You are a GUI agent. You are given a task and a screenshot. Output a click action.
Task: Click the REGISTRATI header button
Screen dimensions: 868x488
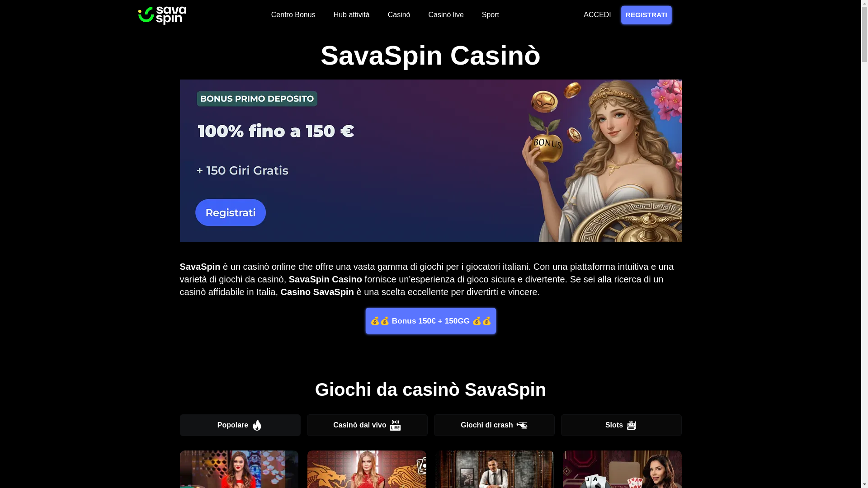pos(646,15)
